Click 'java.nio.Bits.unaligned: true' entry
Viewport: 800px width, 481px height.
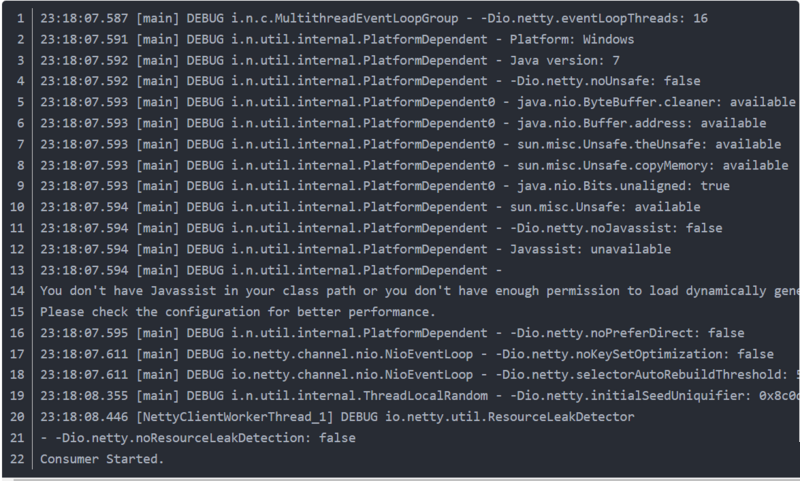(x=623, y=186)
